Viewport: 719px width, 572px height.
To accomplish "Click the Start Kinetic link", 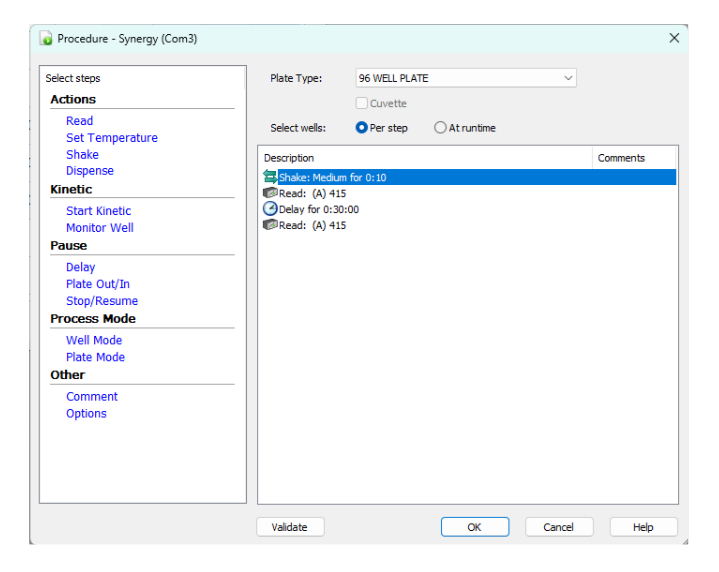I will pos(99,211).
